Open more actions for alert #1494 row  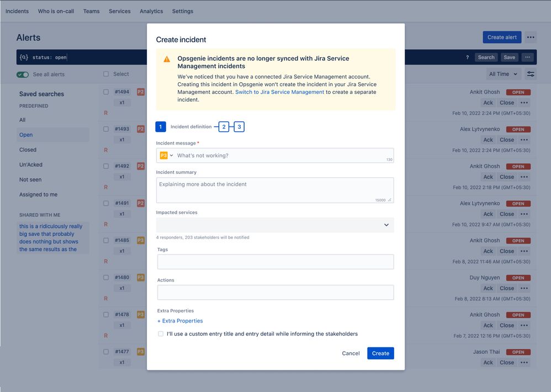524,103
